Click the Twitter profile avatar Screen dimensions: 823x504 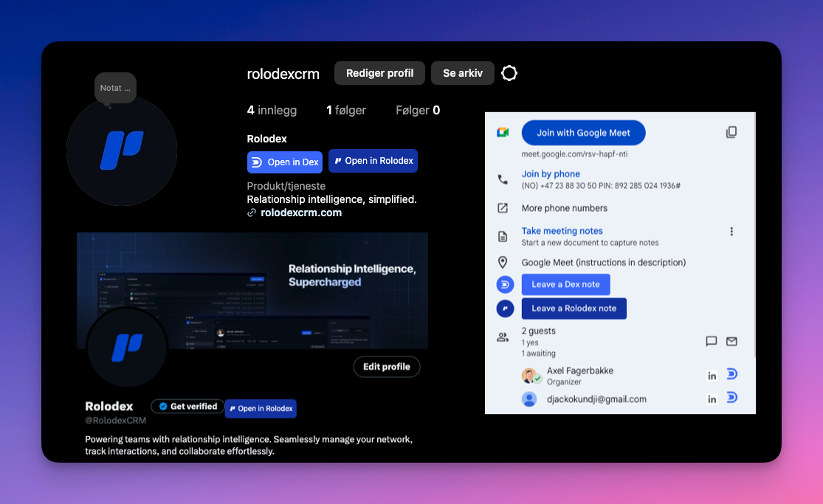(x=127, y=348)
